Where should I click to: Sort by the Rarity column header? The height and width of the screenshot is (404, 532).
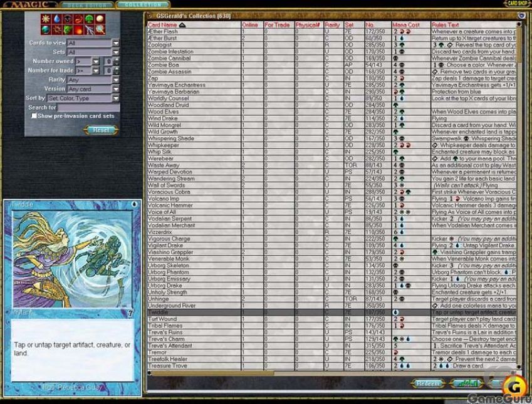click(332, 25)
